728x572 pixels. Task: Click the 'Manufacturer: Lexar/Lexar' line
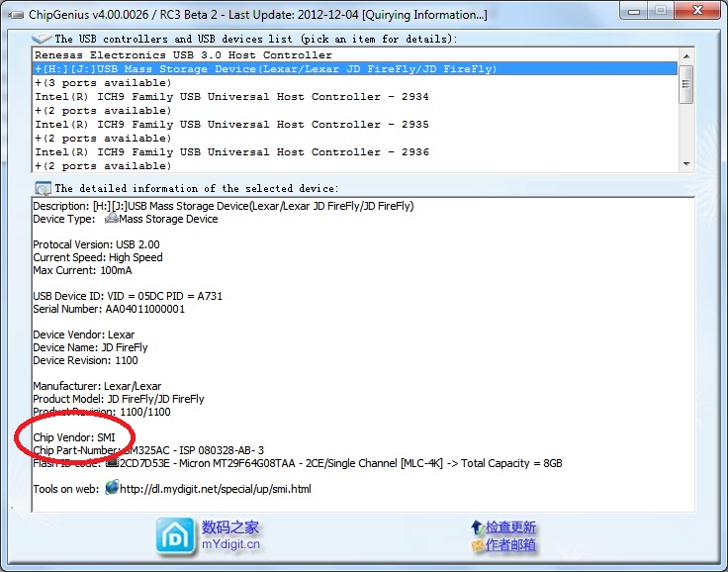97,386
